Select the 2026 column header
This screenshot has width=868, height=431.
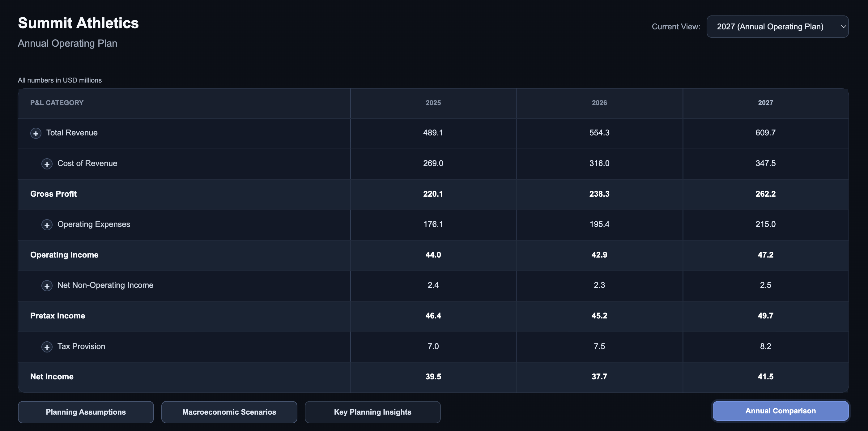(599, 103)
